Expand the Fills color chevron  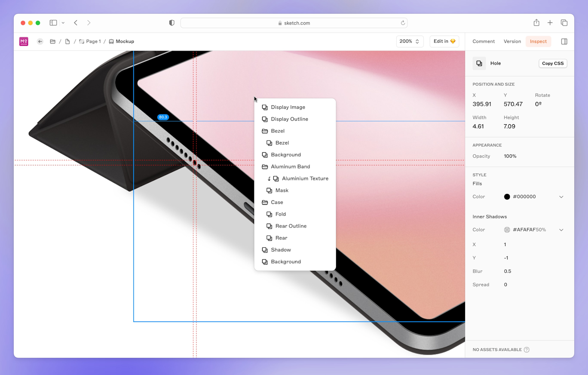561,197
